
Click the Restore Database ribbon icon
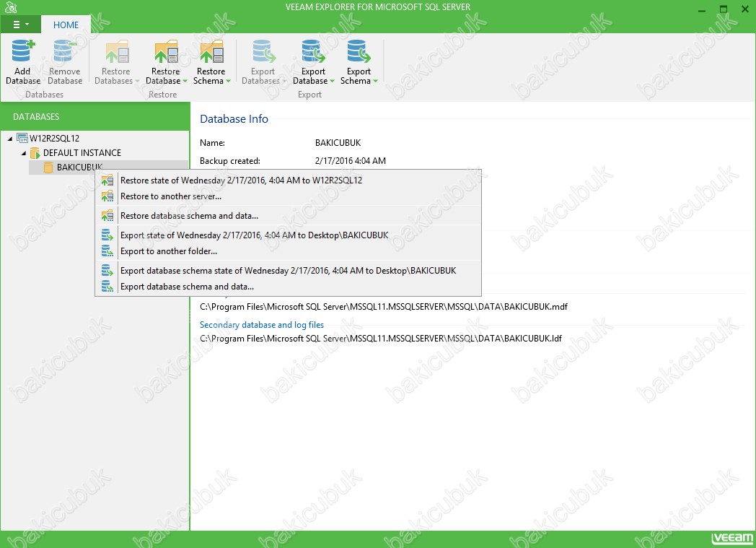[x=166, y=51]
